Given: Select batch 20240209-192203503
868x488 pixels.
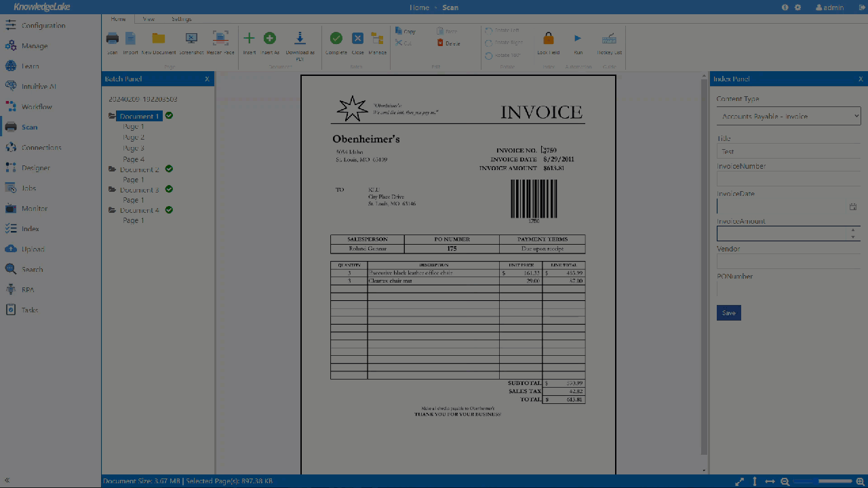Looking at the screenshot, I should (142, 99).
